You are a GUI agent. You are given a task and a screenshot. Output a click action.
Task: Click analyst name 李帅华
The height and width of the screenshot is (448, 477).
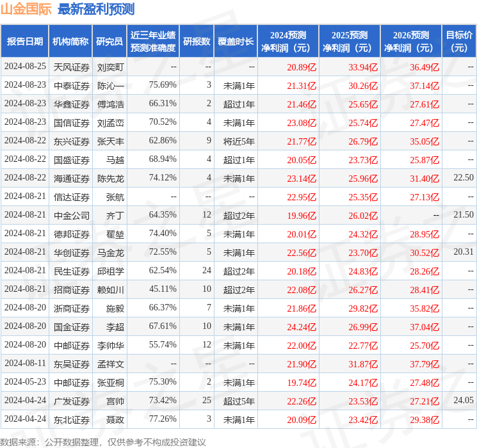(x=110, y=346)
